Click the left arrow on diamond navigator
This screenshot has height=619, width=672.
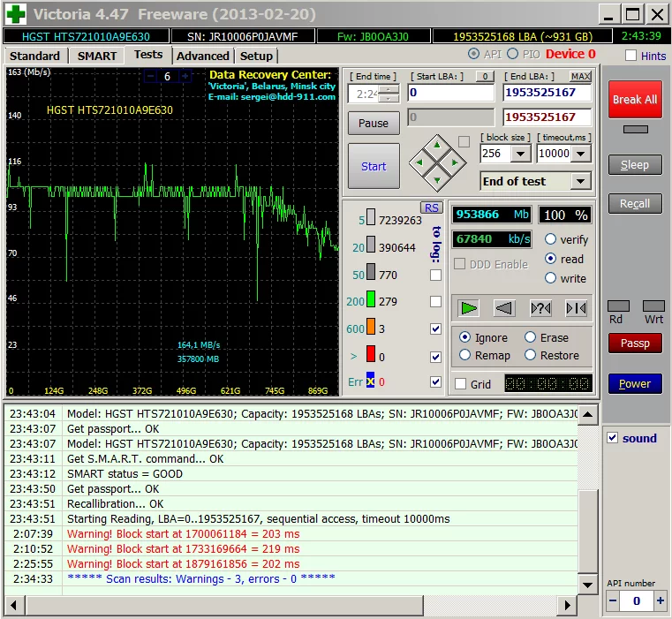pyautogui.click(x=419, y=162)
